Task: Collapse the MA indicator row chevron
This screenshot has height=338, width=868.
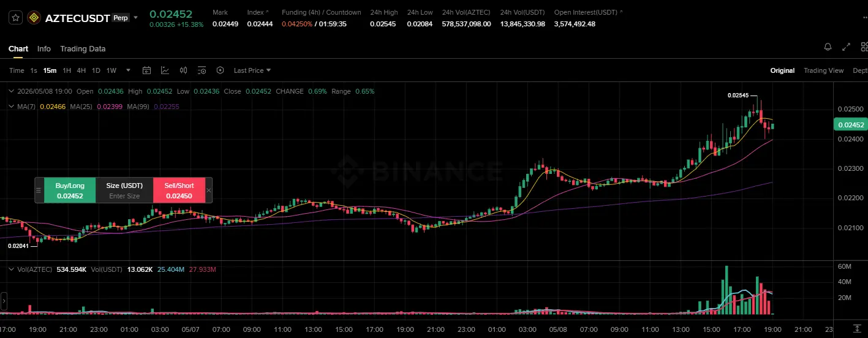Action: (x=12, y=107)
